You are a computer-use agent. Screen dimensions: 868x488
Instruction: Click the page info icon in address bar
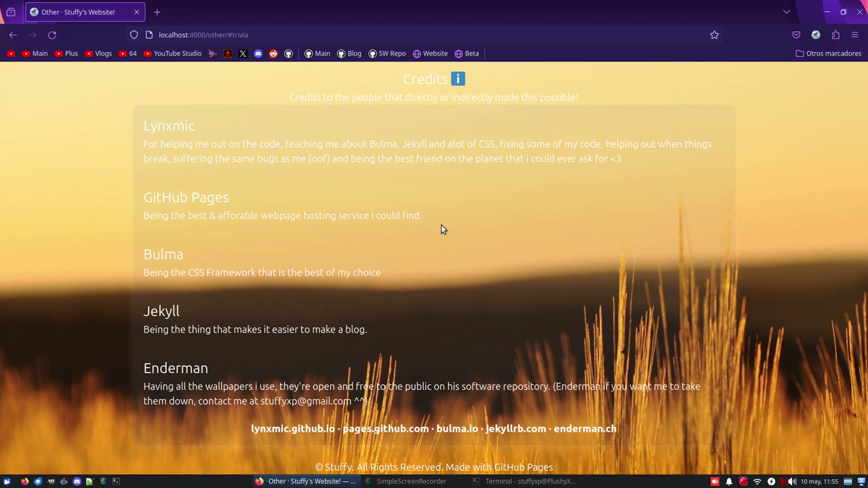(149, 35)
